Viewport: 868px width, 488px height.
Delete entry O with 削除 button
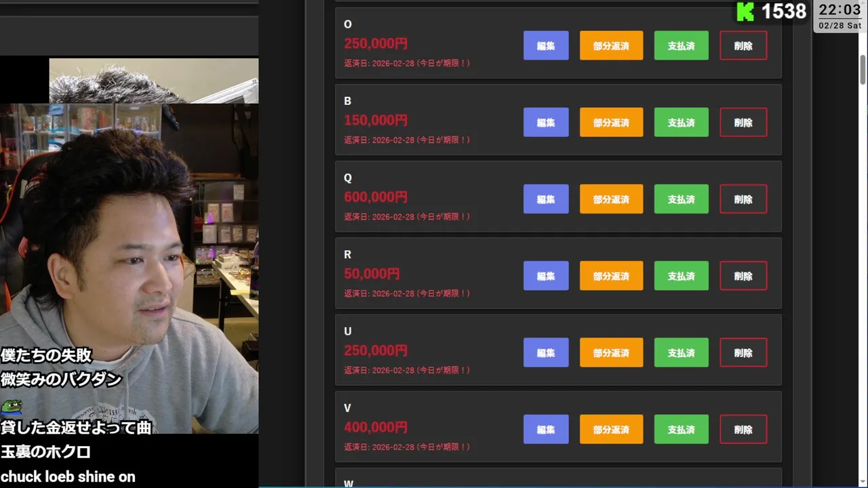pyautogui.click(x=743, y=45)
